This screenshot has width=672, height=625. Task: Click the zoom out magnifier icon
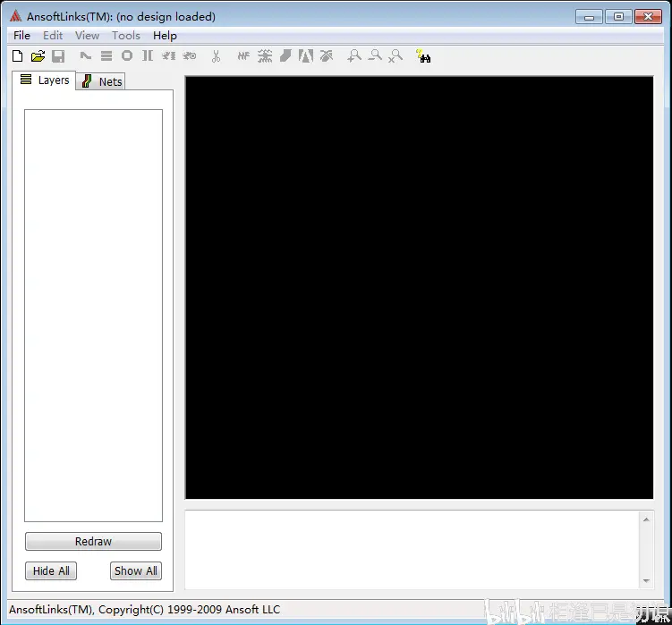pos(375,56)
